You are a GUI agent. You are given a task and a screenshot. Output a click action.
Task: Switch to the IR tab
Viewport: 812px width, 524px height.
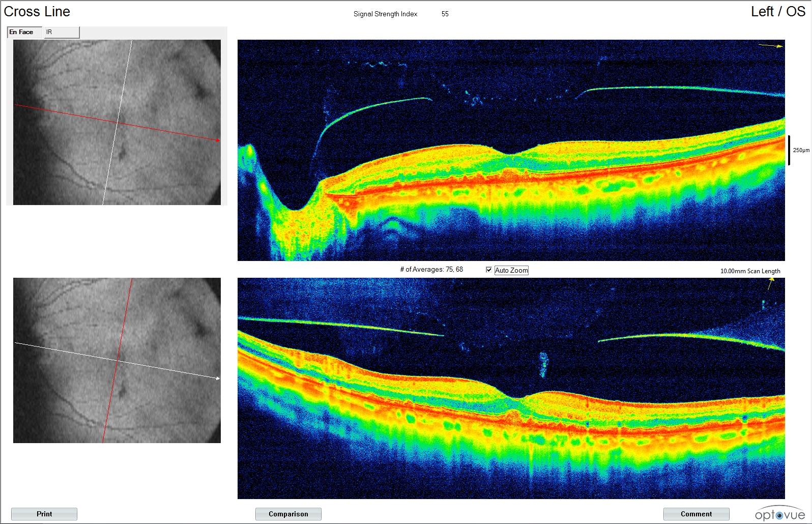(x=62, y=32)
